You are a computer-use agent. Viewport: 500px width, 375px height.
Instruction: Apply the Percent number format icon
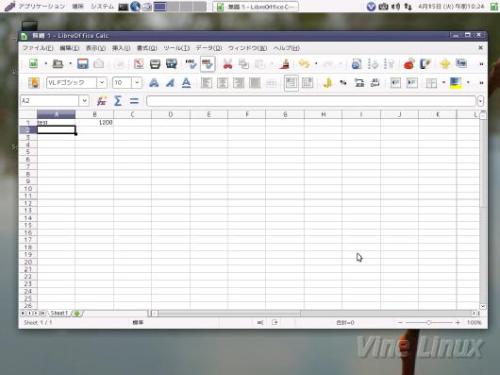343,83
